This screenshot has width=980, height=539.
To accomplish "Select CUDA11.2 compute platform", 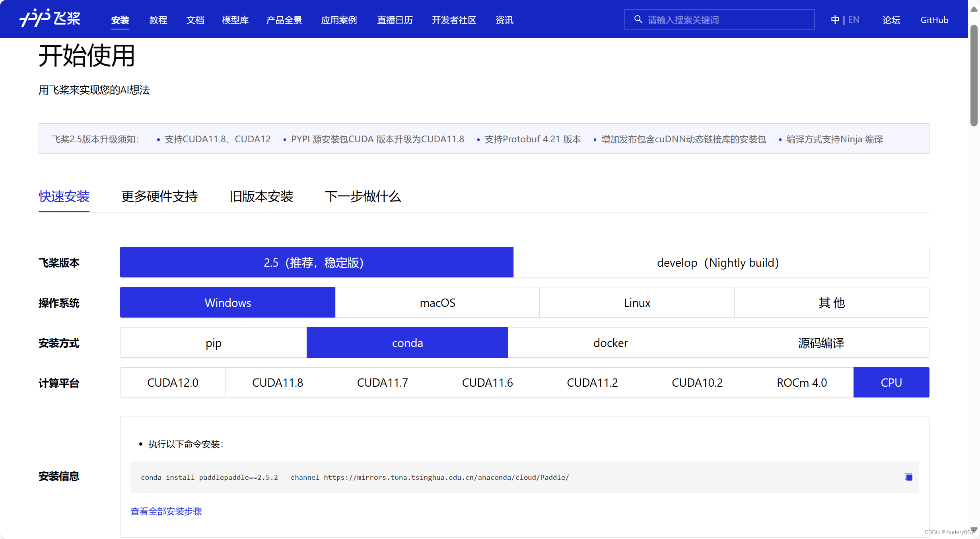I will [x=592, y=382].
